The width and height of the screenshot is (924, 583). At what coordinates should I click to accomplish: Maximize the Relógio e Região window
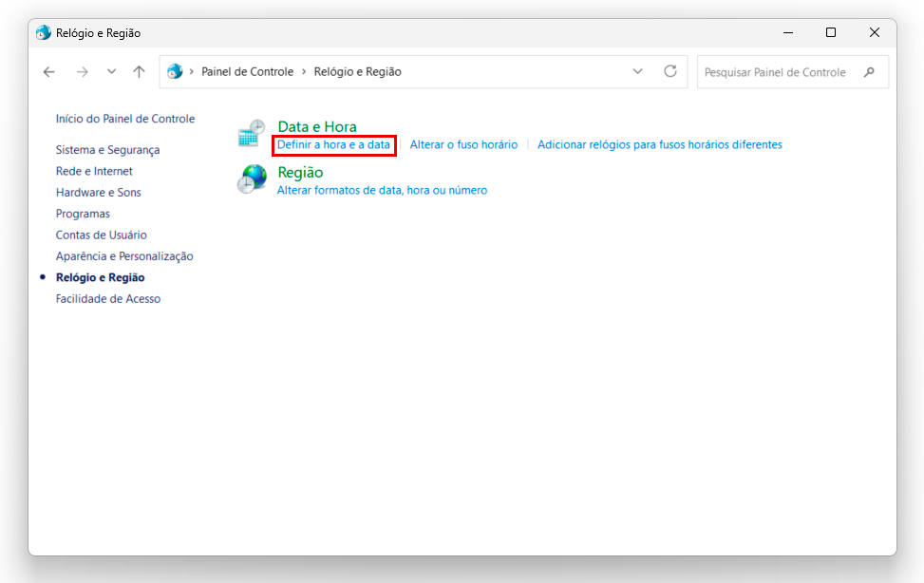point(831,32)
